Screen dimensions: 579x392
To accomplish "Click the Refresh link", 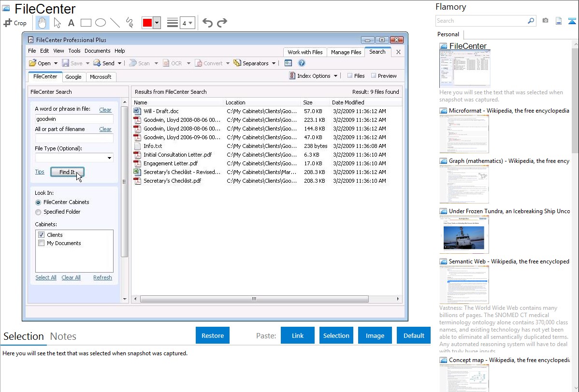I will coord(102,277).
